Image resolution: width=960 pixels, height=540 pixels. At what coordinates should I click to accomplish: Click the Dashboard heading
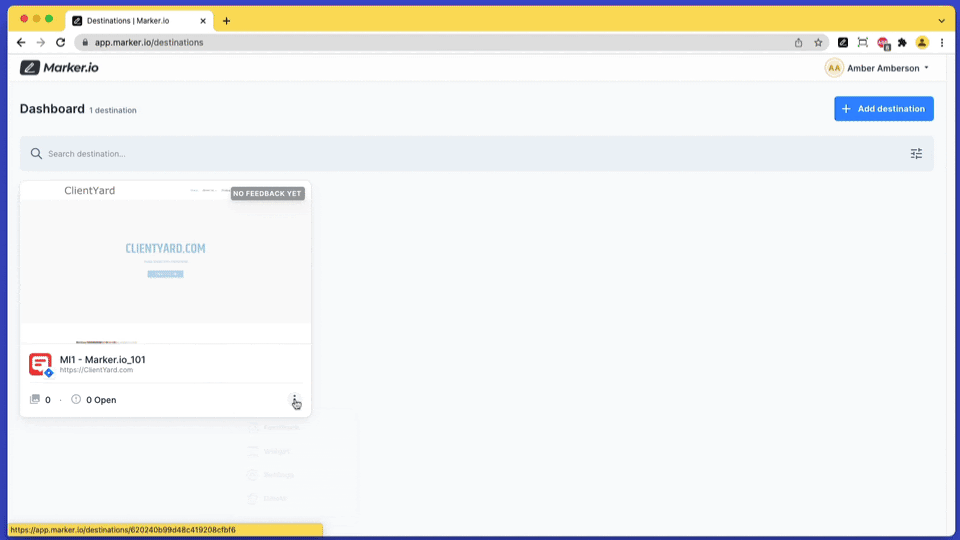(52, 108)
